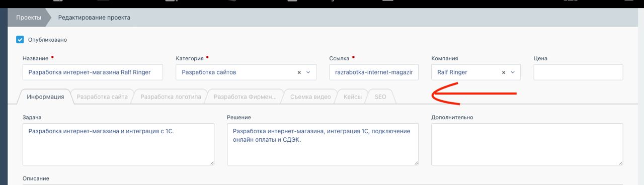The image size is (644, 185).
Task: Switch to the Разработка сайта tab
Action: (102, 97)
